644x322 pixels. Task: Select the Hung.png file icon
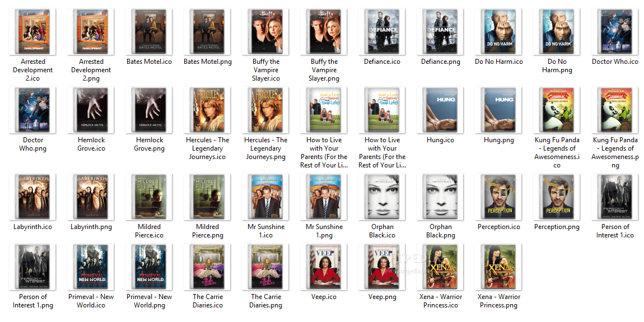pyautogui.click(x=499, y=110)
